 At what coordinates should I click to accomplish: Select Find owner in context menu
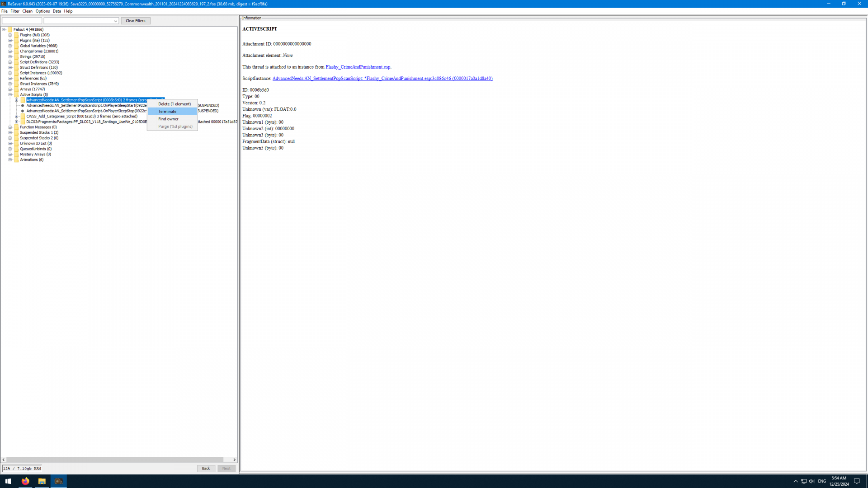click(x=168, y=119)
